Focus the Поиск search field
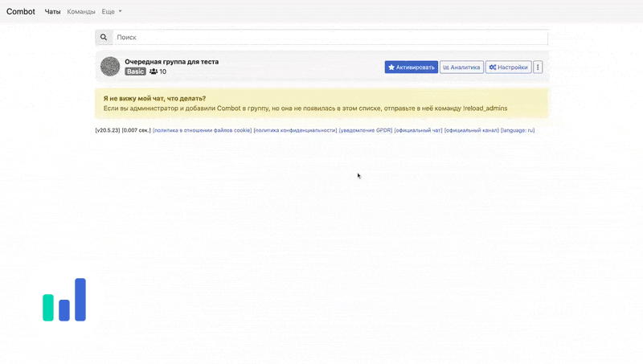643x364 pixels. pyautogui.click(x=330, y=37)
